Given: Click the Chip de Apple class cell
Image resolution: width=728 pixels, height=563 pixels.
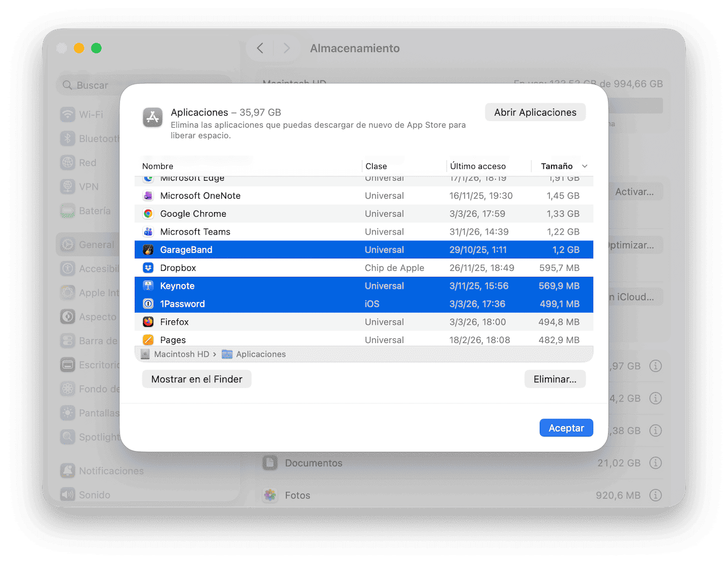Looking at the screenshot, I should pos(394,268).
